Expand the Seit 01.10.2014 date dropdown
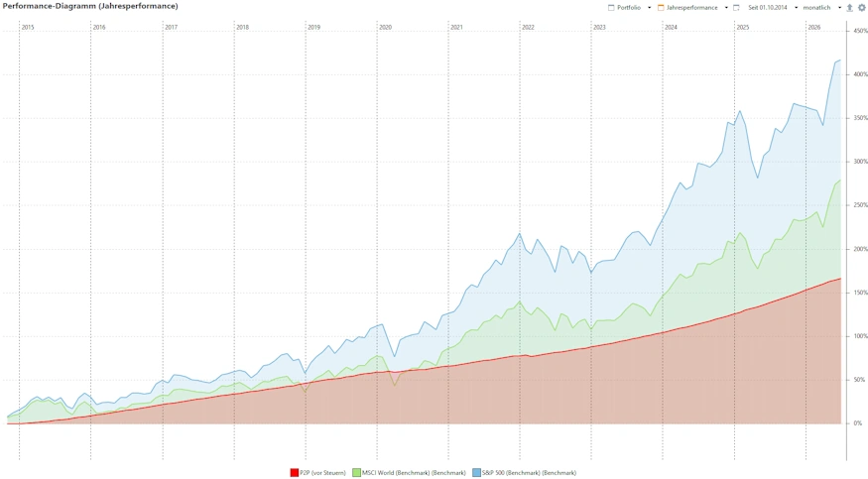 coord(796,8)
